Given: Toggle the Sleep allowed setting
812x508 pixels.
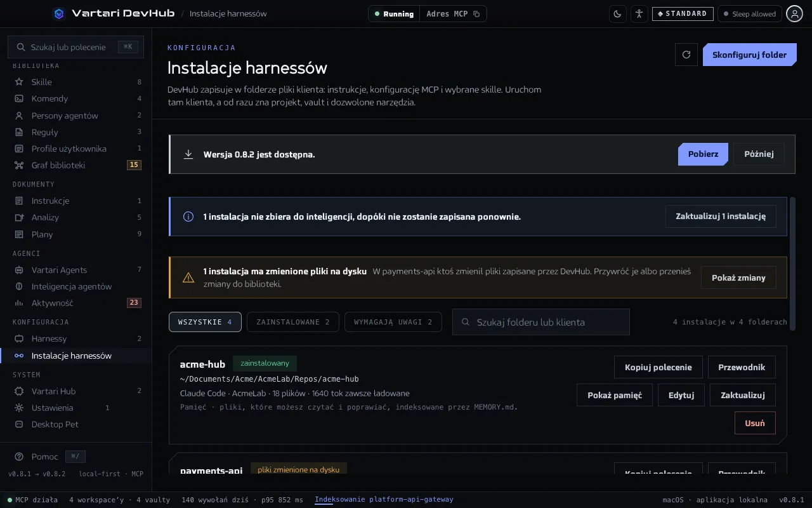Looking at the screenshot, I should [x=749, y=14].
